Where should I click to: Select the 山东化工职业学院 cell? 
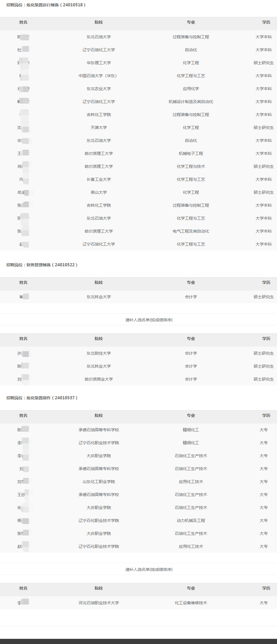tap(99, 482)
